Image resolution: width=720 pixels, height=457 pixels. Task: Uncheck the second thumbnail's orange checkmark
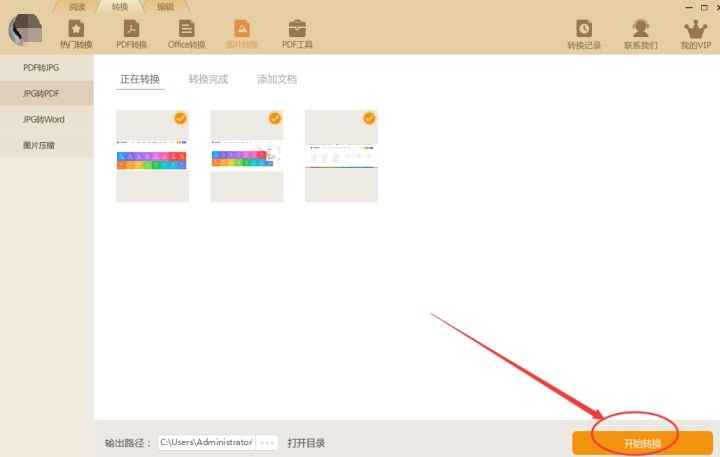click(x=275, y=118)
